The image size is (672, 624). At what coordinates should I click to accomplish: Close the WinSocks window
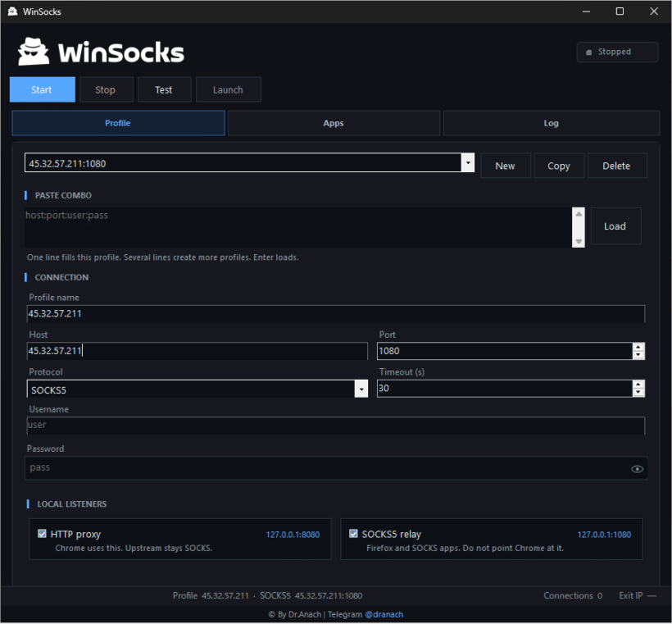(654, 11)
